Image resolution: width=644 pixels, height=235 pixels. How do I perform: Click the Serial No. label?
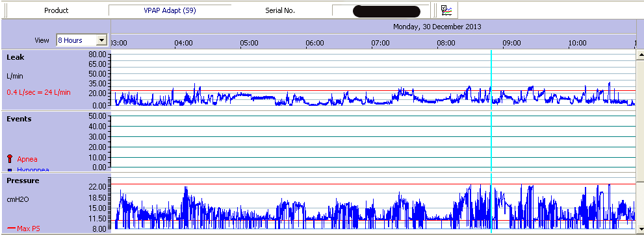280,10
